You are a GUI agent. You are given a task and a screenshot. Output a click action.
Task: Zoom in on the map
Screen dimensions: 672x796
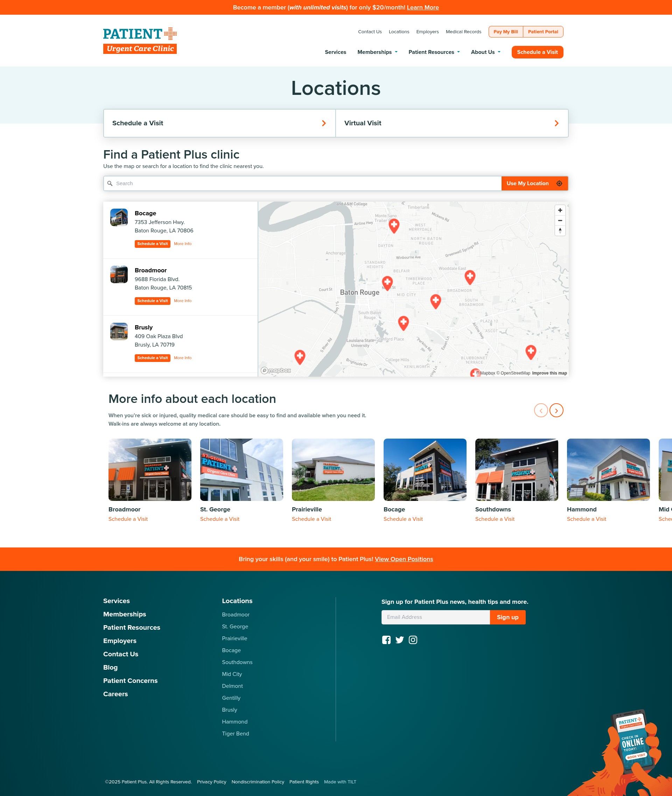[560, 210]
